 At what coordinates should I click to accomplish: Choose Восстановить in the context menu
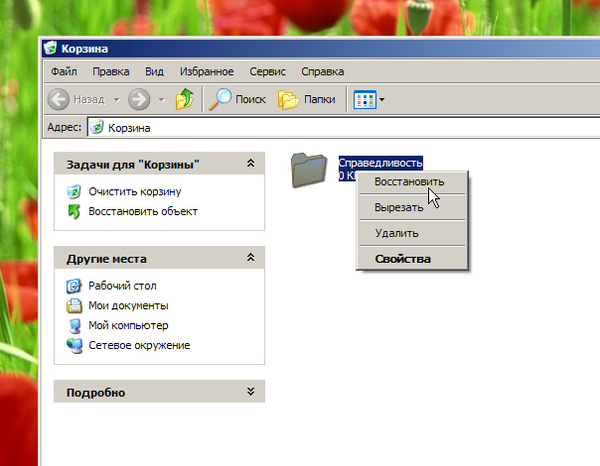407,182
